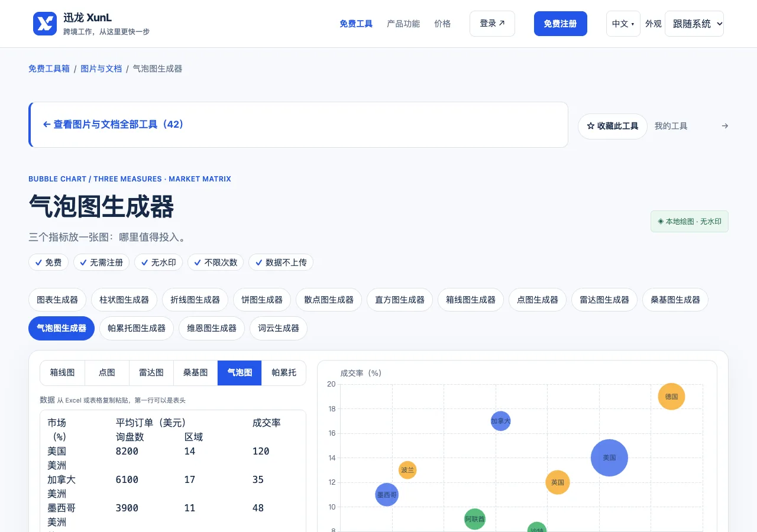Open the 免费工具 nav item
757x532 pixels.
pos(356,24)
